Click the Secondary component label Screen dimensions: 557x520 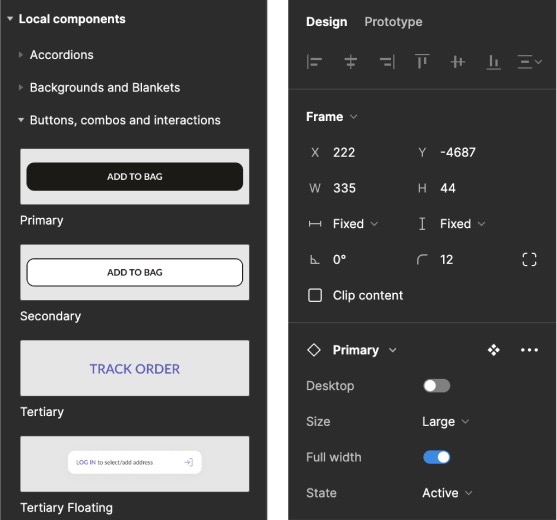[50, 316]
